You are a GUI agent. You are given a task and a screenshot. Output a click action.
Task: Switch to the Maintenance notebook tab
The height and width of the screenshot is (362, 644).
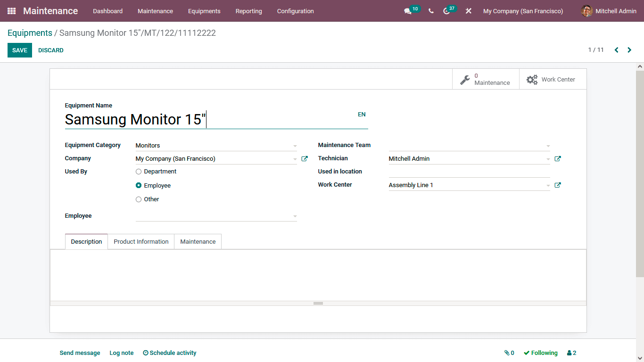pyautogui.click(x=198, y=241)
